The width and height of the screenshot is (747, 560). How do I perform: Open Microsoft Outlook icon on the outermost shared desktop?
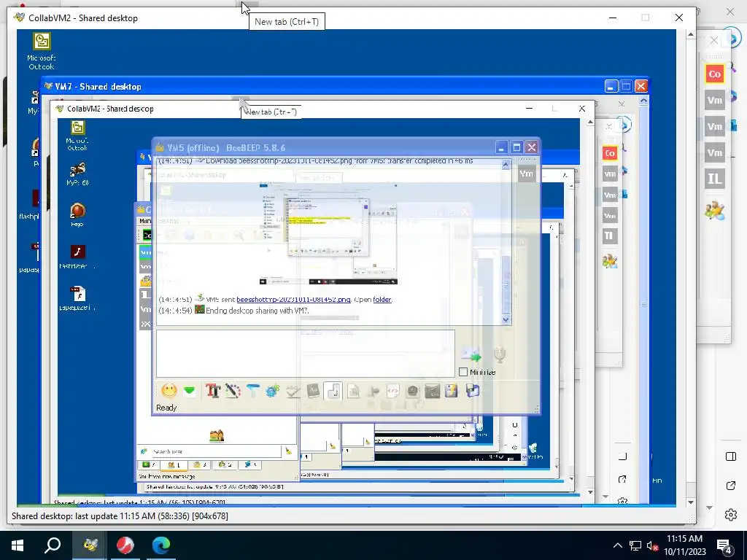(x=42, y=50)
